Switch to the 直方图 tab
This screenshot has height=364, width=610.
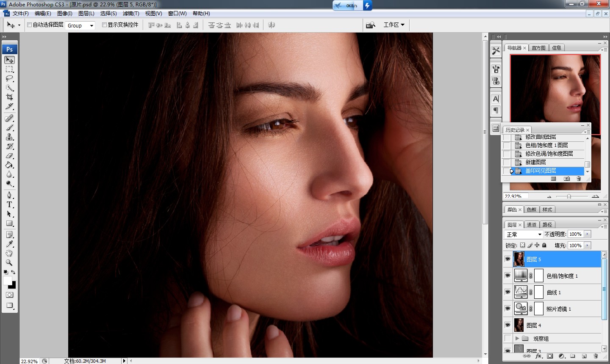click(539, 48)
